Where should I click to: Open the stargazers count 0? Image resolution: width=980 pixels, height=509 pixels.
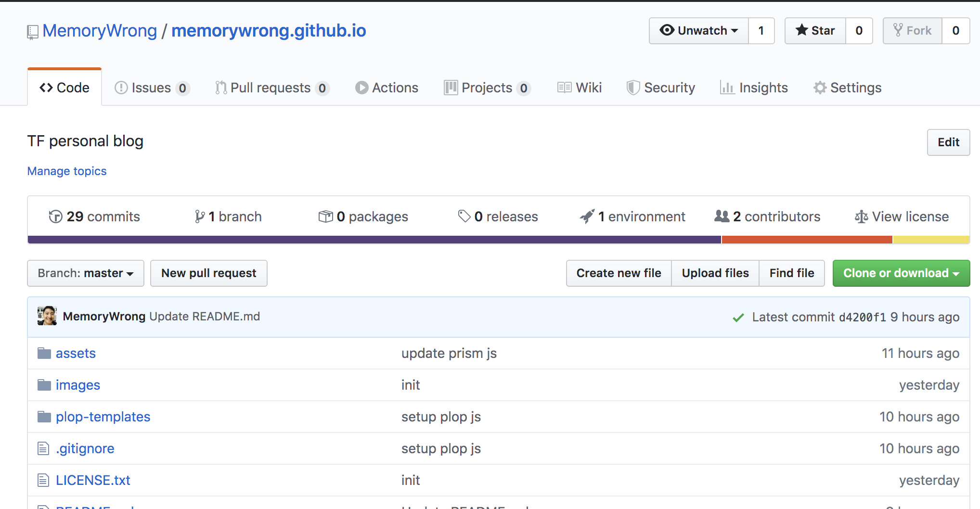click(x=859, y=31)
